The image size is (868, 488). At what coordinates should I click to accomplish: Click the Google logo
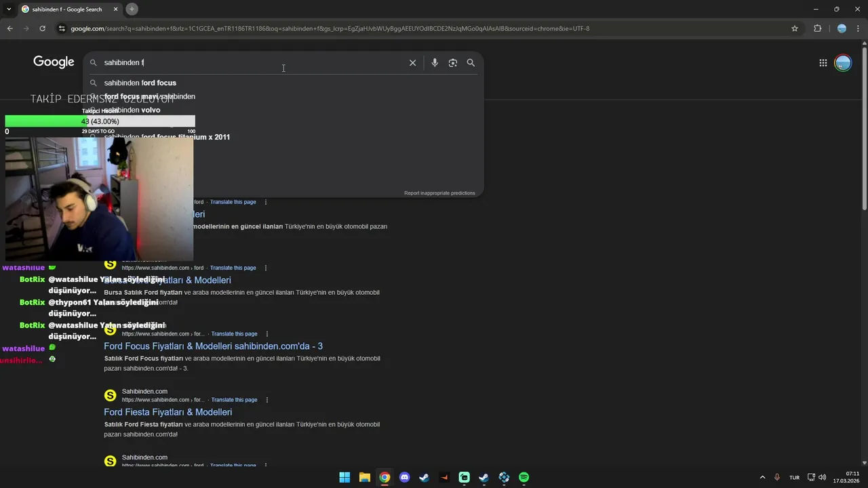(54, 62)
